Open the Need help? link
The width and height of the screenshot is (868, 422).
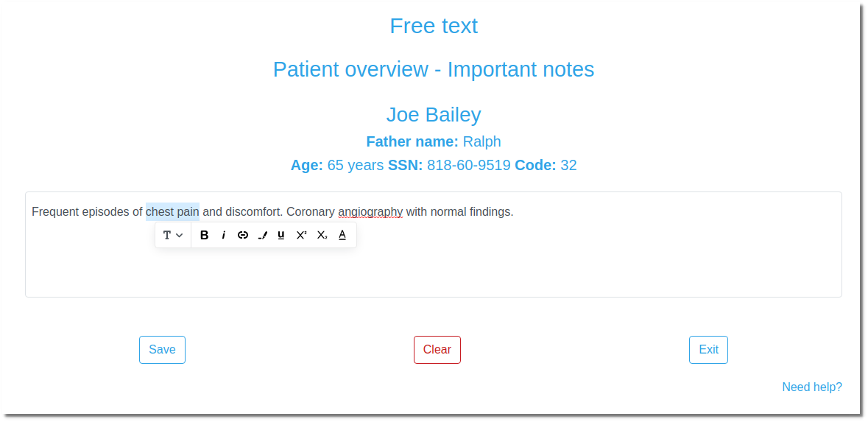pos(812,387)
